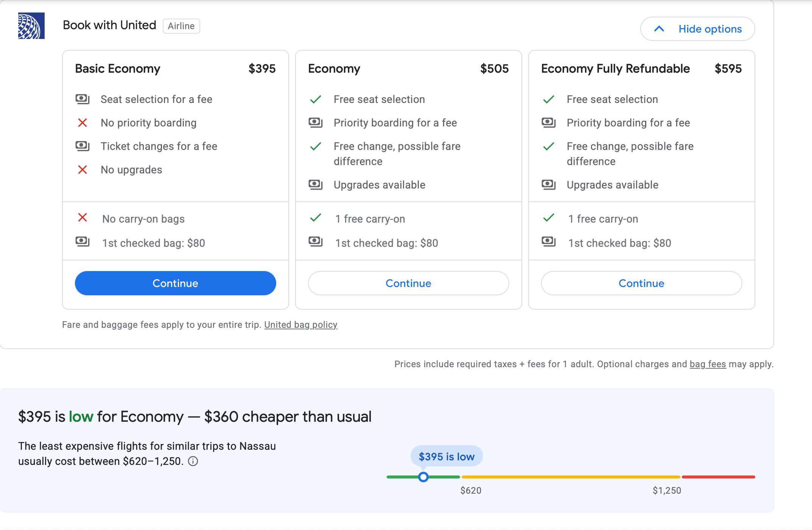Click the Basic Economy fare title
This screenshot has width=812, height=530.
click(118, 69)
